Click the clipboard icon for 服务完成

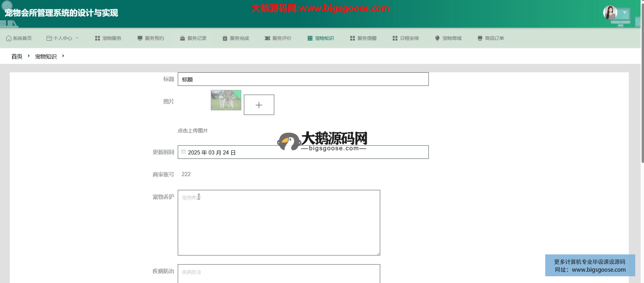pos(225,38)
